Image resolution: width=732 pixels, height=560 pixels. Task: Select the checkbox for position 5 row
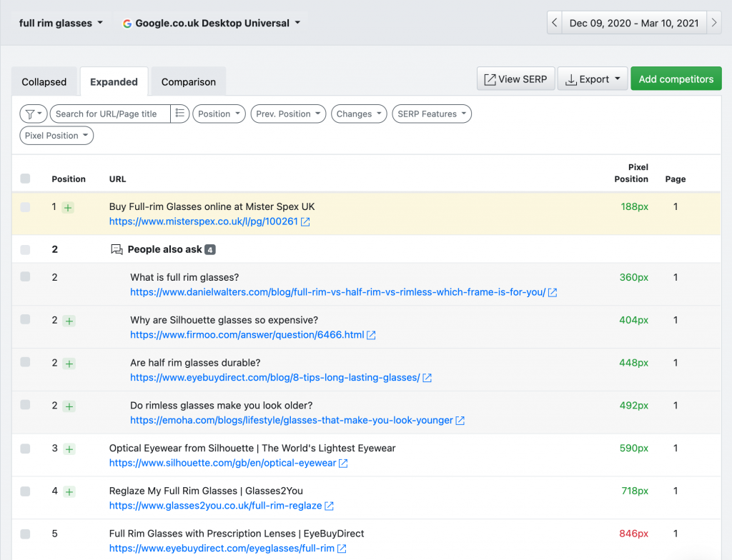coord(25,534)
